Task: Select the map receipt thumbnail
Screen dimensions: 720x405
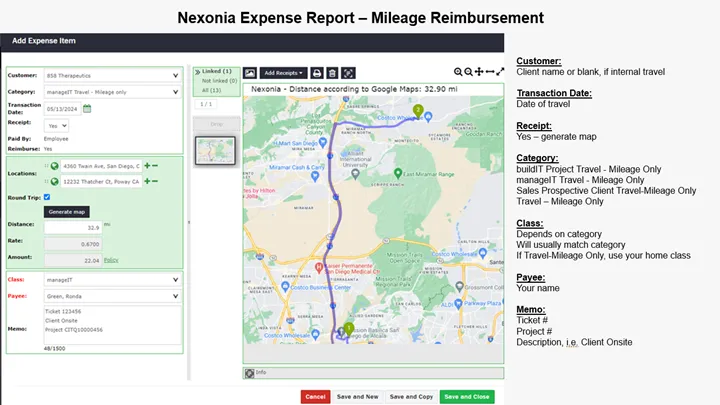Action: pyautogui.click(x=215, y=151)
